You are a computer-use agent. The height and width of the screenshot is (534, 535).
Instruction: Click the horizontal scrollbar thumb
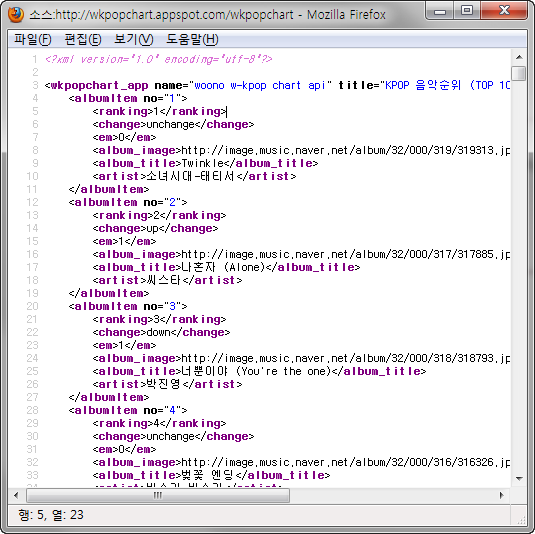tap(158, 495)
